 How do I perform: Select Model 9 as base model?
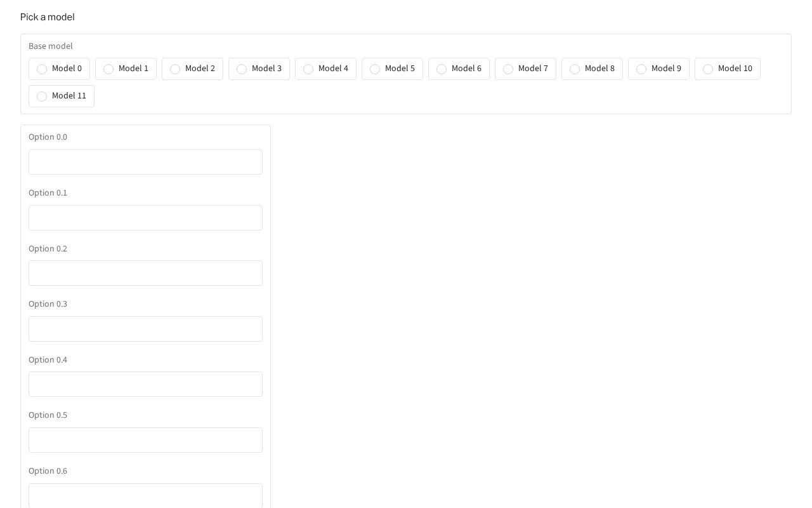click(x=641, y=69)
